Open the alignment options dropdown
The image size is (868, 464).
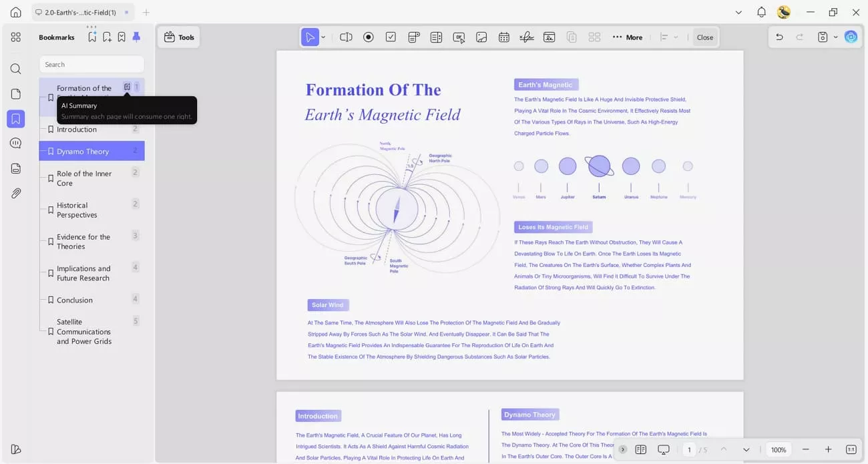tap(677, 37)
